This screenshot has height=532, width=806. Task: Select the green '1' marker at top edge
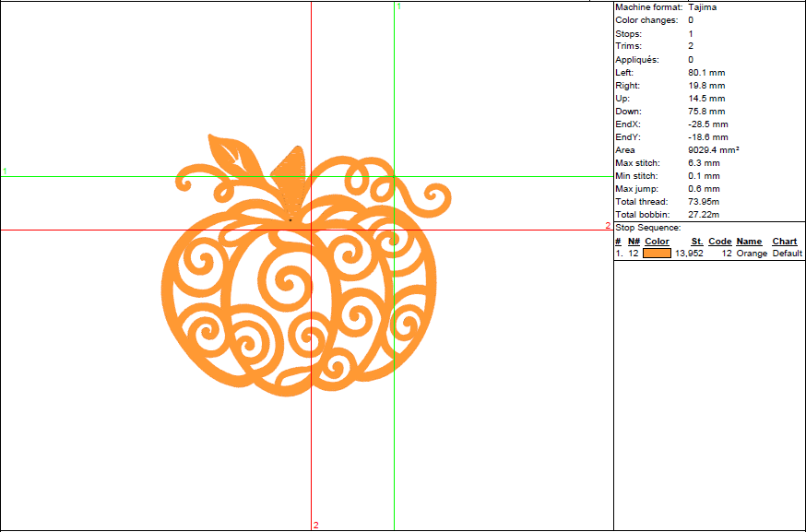click(398, 6)
